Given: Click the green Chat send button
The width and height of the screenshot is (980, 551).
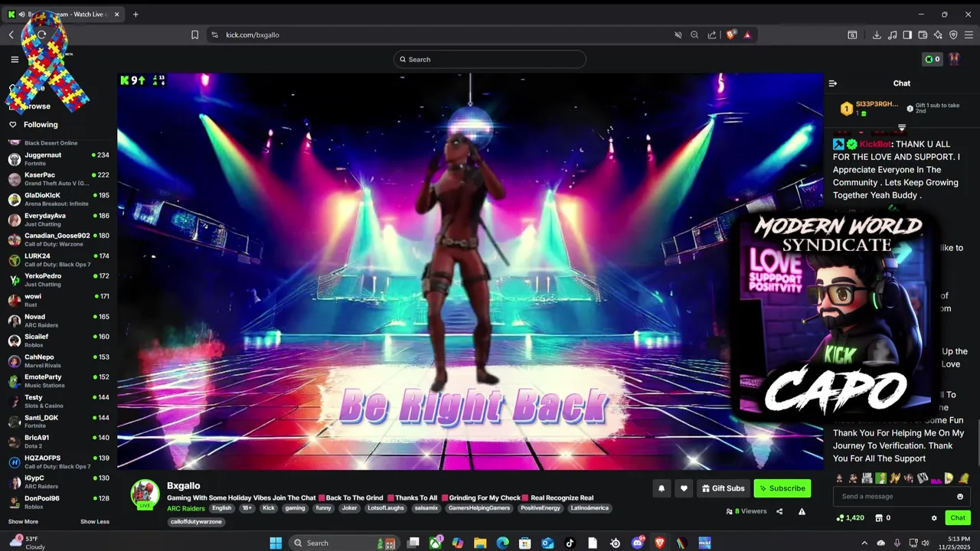Looking at the screenshot, I should pyautogui.click(x=958, y=518).
